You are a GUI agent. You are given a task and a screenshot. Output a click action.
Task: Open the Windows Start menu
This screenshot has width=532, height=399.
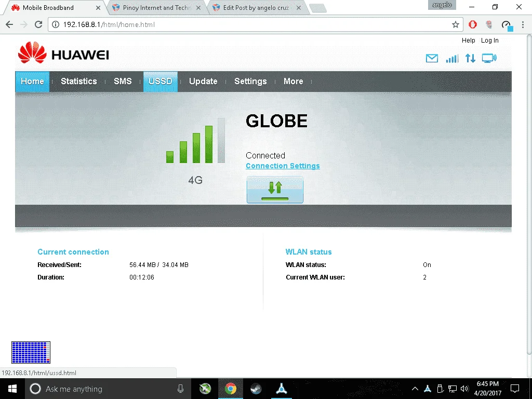point(12,389)
